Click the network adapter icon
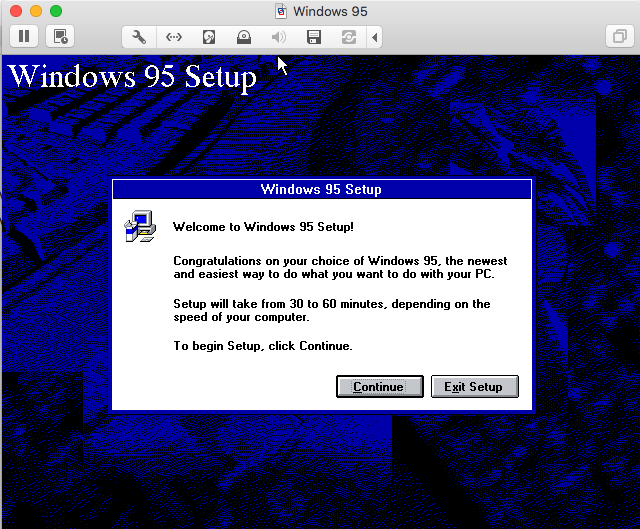640x529 pixels. 174,37
